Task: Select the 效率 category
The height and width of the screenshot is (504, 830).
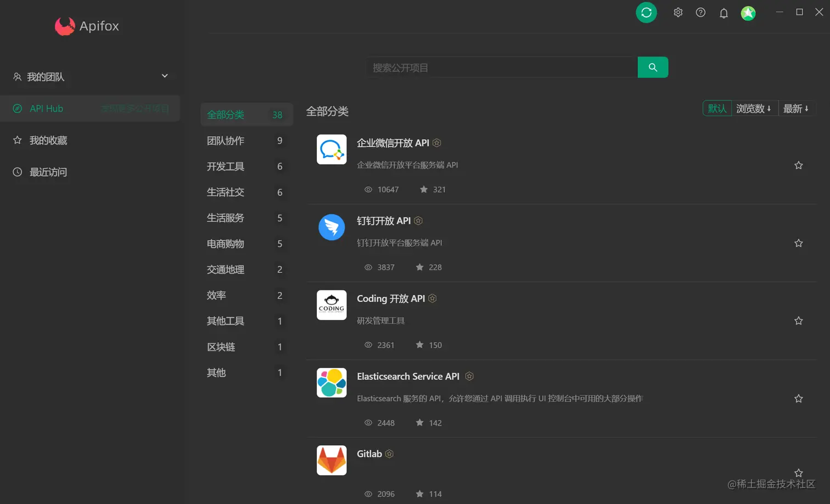Action: click(246, 295)
